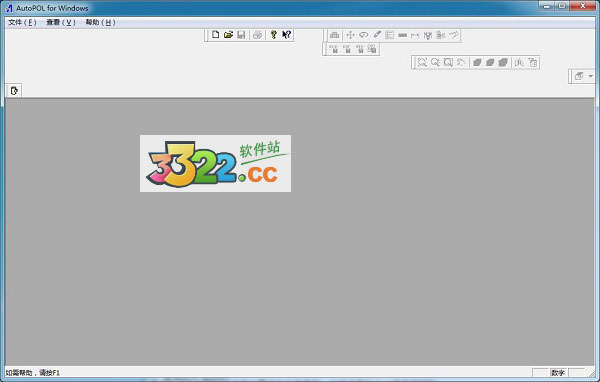600x382 pixels.
Task: Click the Print icon in the toolbar
Action: coord(258,35)
